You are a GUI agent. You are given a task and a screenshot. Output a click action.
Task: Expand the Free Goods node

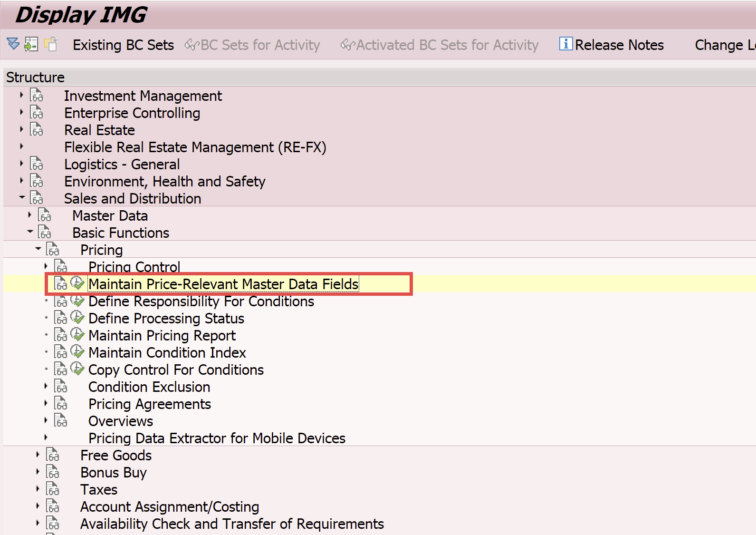[38, 455]
